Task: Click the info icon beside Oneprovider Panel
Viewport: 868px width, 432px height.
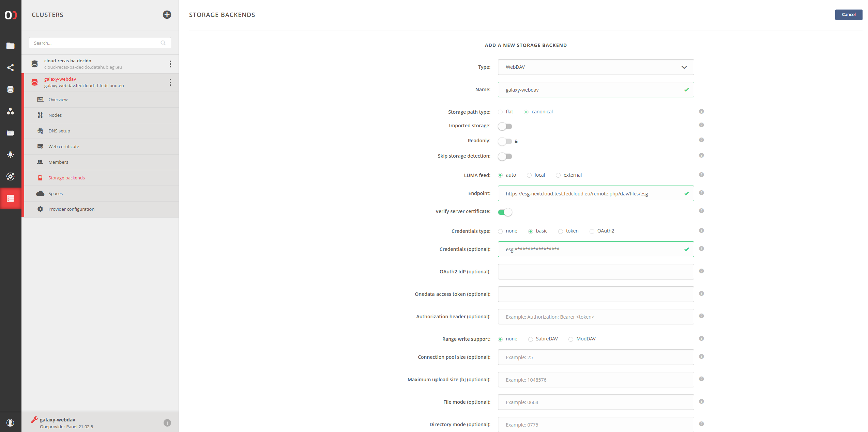Action: pos(167,422)
